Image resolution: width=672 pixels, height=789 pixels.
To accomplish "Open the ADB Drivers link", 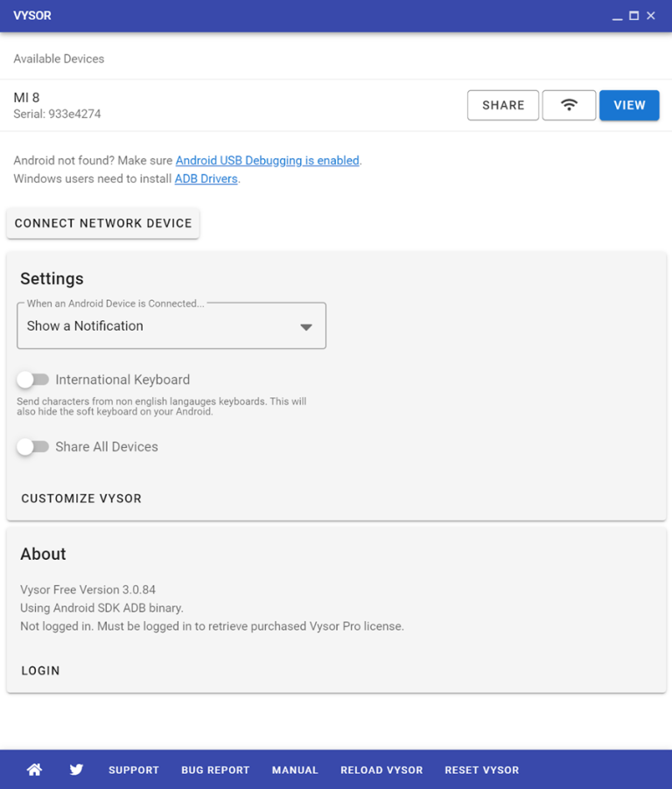I will tap(206, 178).
